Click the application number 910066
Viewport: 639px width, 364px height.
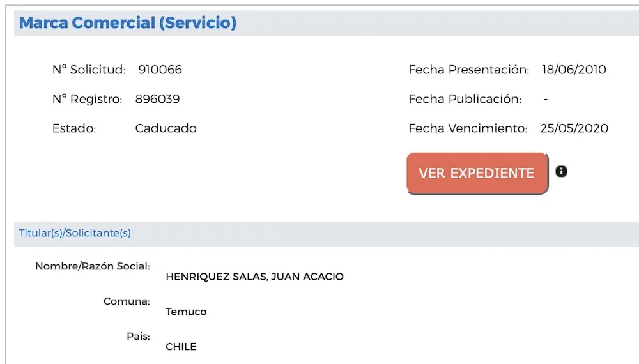[x=160, y=70]
